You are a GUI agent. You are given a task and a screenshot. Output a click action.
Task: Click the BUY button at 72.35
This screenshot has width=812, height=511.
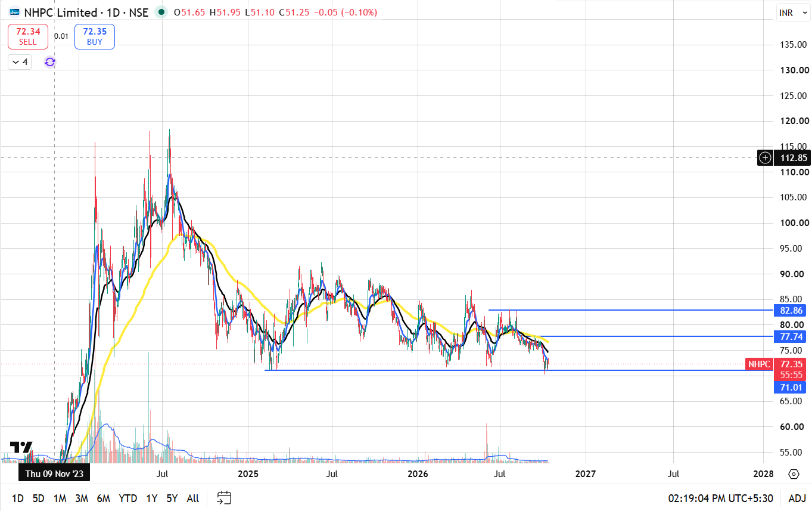(x=94, y=36)
